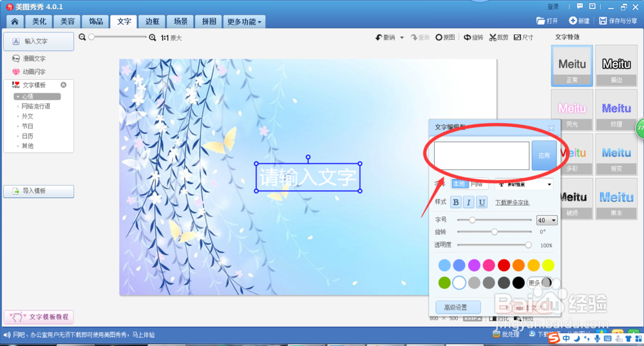Click the zoom in magnifier icon

tap(153, 38)
